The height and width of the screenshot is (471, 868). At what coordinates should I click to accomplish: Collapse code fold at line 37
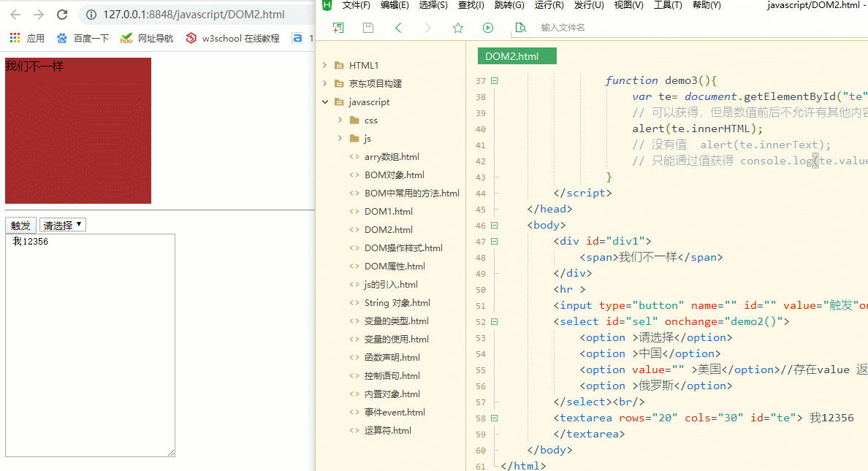pos(495,81)
